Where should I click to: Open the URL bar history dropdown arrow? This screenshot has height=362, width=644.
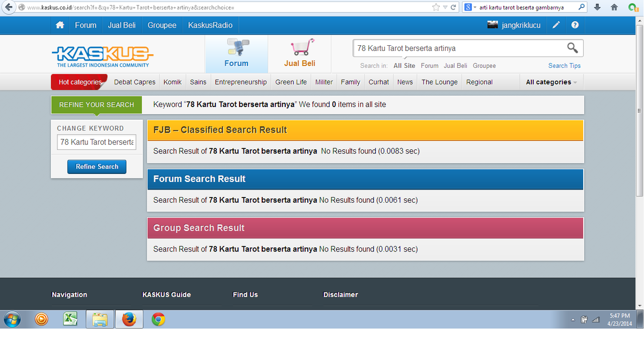click(445, 8)
